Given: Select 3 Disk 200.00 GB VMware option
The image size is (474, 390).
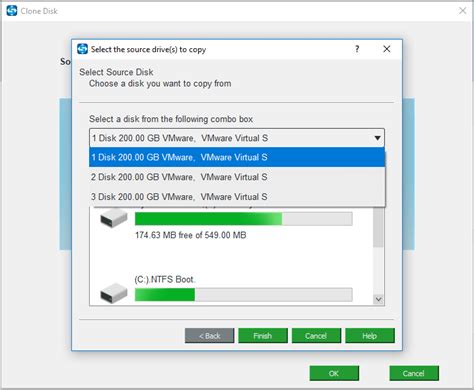Looking at the screenshot, I should click(237, 197).
